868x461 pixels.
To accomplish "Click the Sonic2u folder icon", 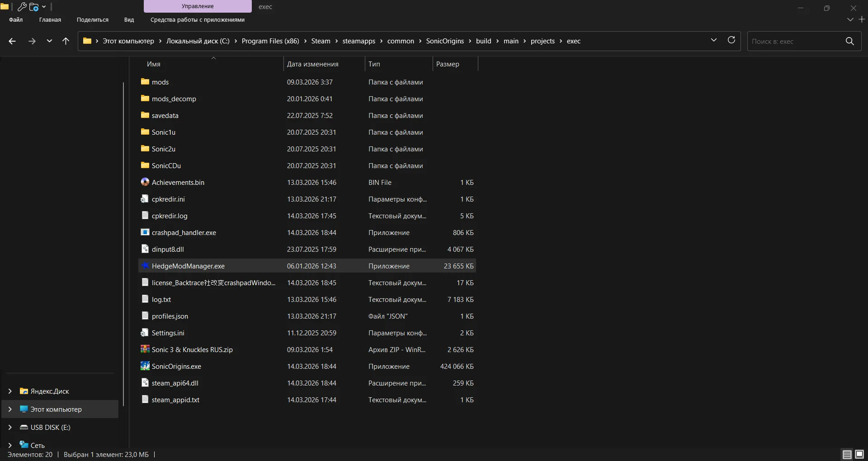I will tap(145, 149).
